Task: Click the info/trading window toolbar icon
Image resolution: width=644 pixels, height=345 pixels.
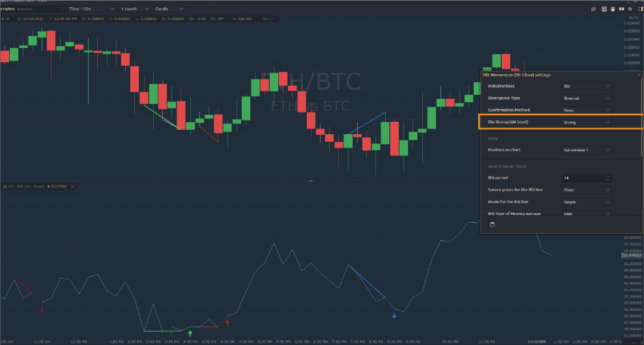Action: point(621,9)
